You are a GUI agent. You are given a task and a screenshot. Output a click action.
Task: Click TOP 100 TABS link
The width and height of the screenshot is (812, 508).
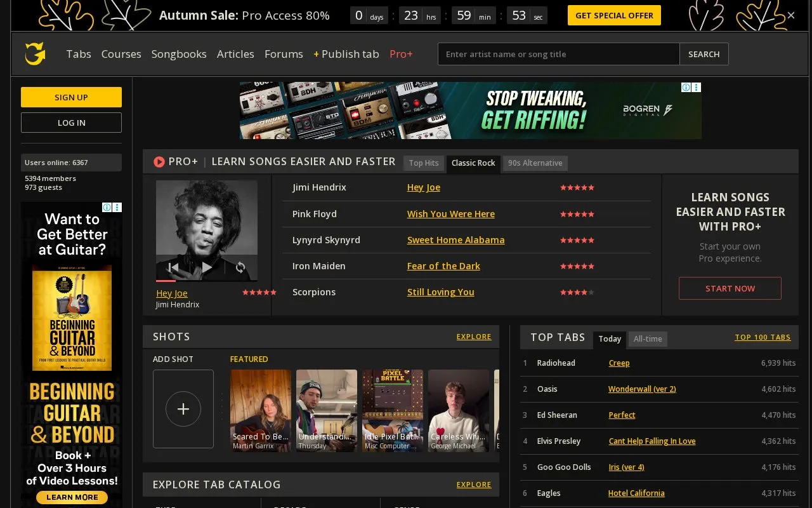point(763,337)
